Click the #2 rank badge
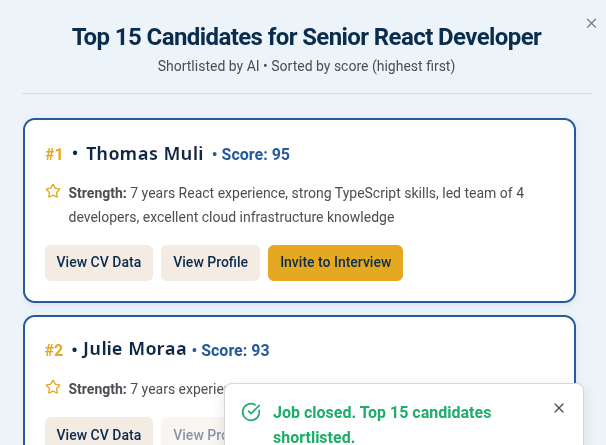This screenshot has width=606, height=445. coord(54,351)
